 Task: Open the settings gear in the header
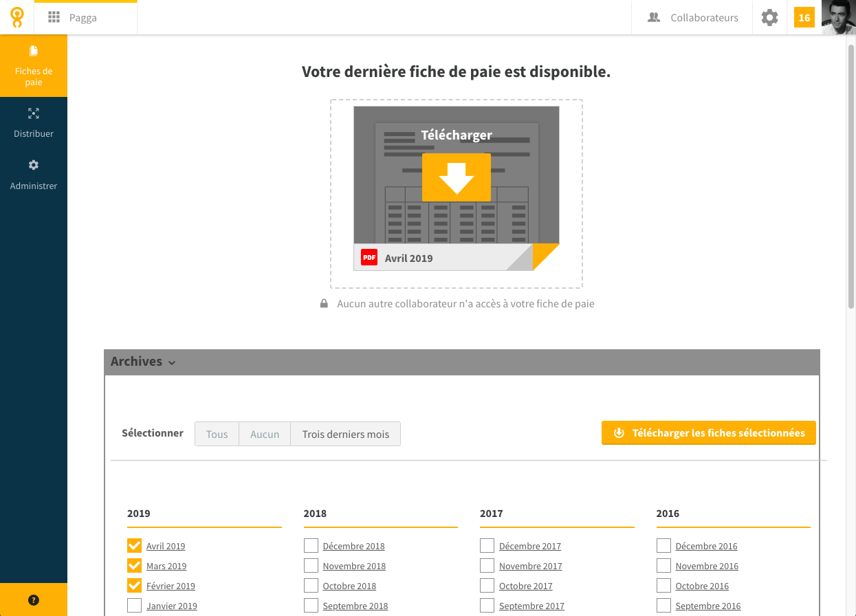pos(770,18)
